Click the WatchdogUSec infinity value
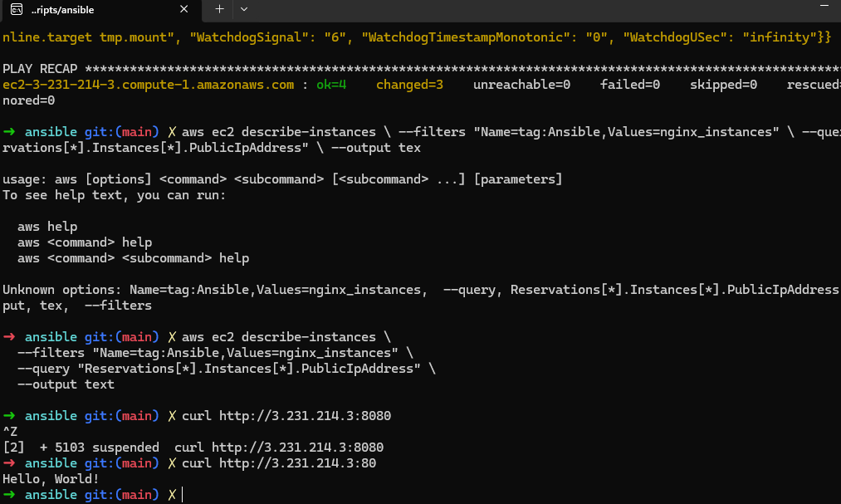This screenshot has height=504, width=841. pos(776,37)
